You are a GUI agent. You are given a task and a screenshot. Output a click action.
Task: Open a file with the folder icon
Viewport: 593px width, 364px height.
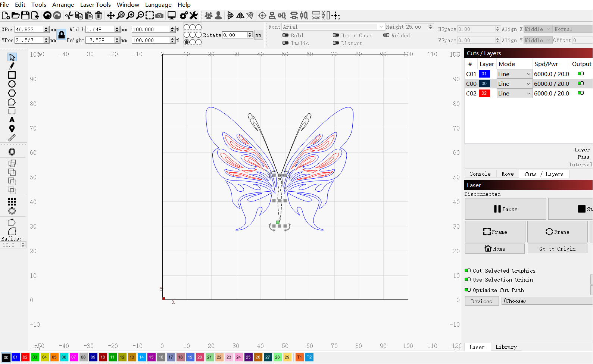15,16
